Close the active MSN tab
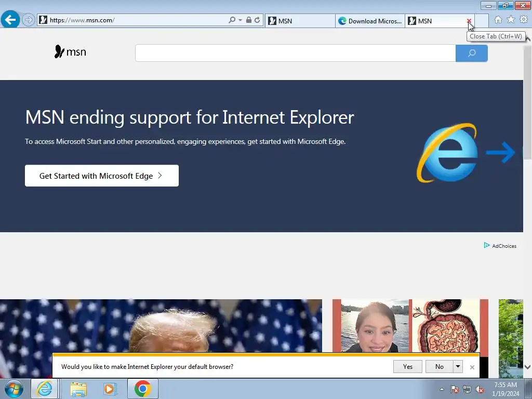 point(469,21)
